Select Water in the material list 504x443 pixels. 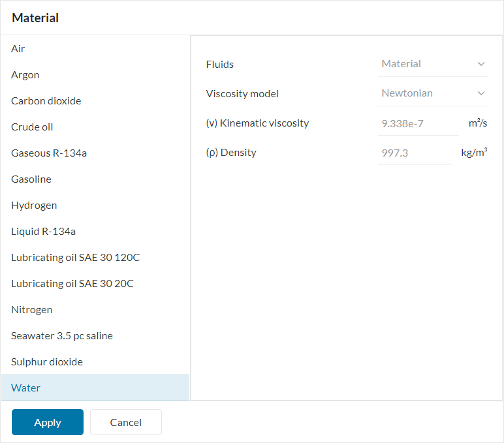26,388
